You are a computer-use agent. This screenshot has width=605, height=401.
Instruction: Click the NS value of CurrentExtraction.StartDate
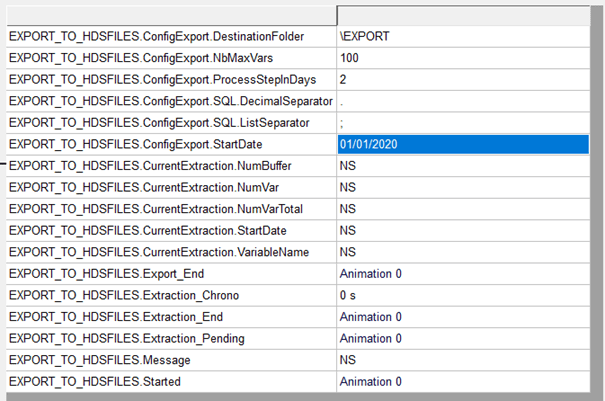(x=348, y=231)
